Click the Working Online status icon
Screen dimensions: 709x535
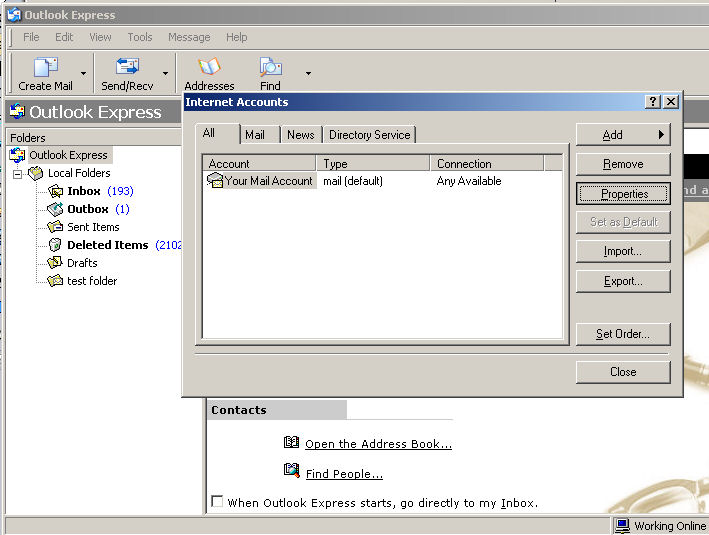622,526
